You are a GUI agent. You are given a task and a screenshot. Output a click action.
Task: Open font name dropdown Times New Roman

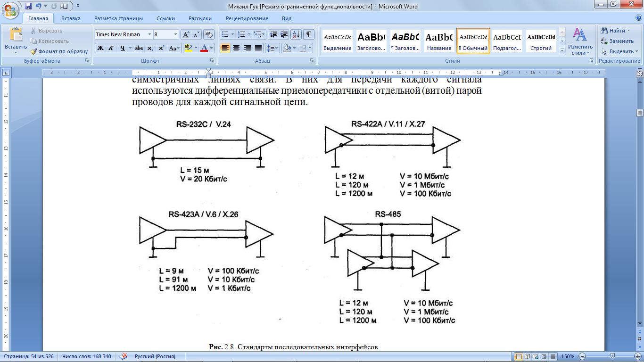149,34
